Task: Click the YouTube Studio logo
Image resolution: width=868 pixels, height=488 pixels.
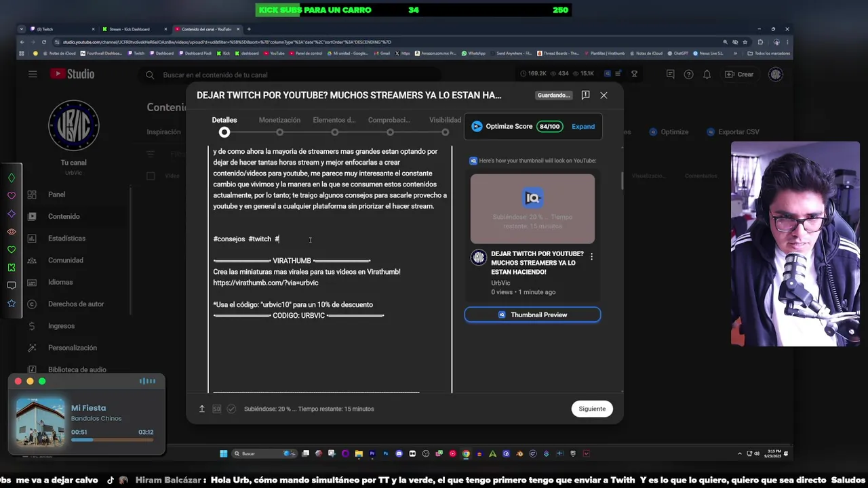Action: [x=72, y=75]
